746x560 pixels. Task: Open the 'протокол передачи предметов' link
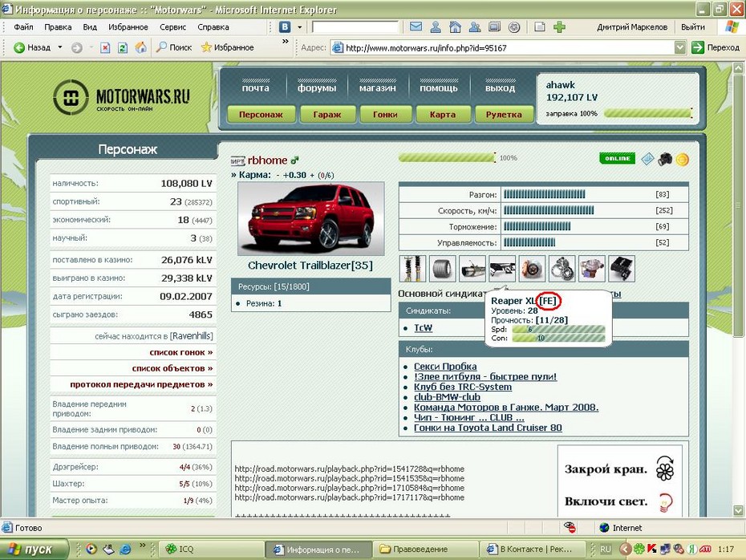pos(141,384)
